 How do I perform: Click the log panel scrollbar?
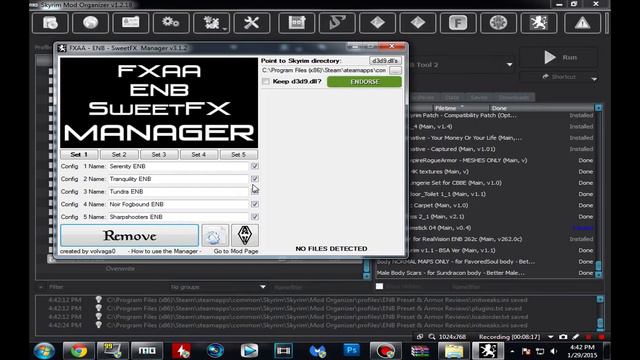pos(600,312)
